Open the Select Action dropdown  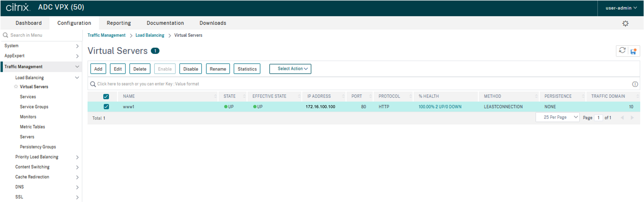pos(290,69)
